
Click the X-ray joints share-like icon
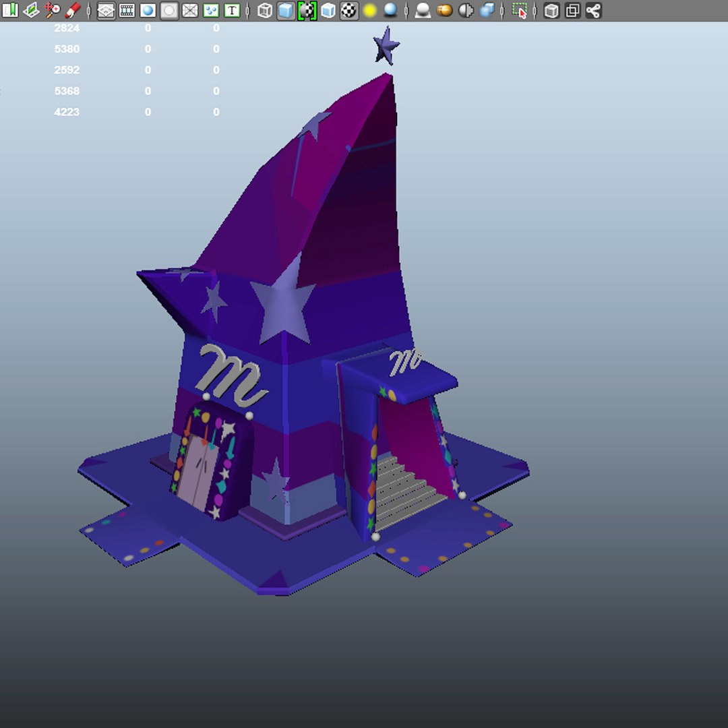point(593,10)
